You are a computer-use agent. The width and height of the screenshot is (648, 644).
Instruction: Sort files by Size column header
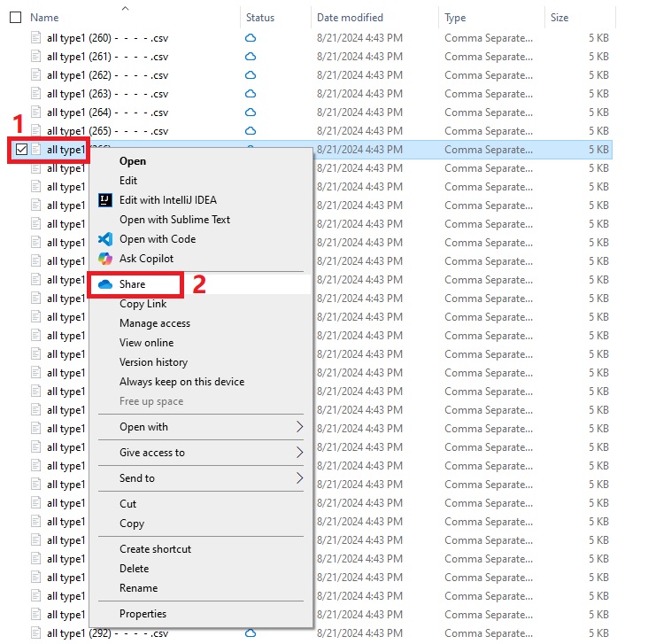(x=559, y=17)
